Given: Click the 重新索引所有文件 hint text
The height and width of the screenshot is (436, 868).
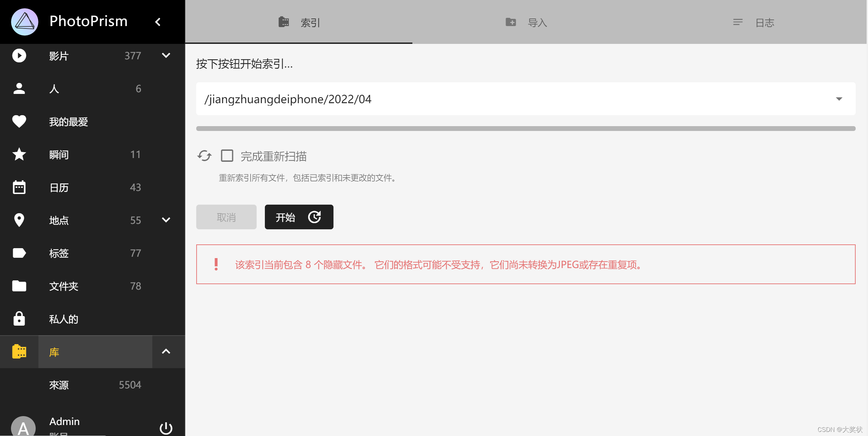Looking at the screenshot, I should point(309,178).
